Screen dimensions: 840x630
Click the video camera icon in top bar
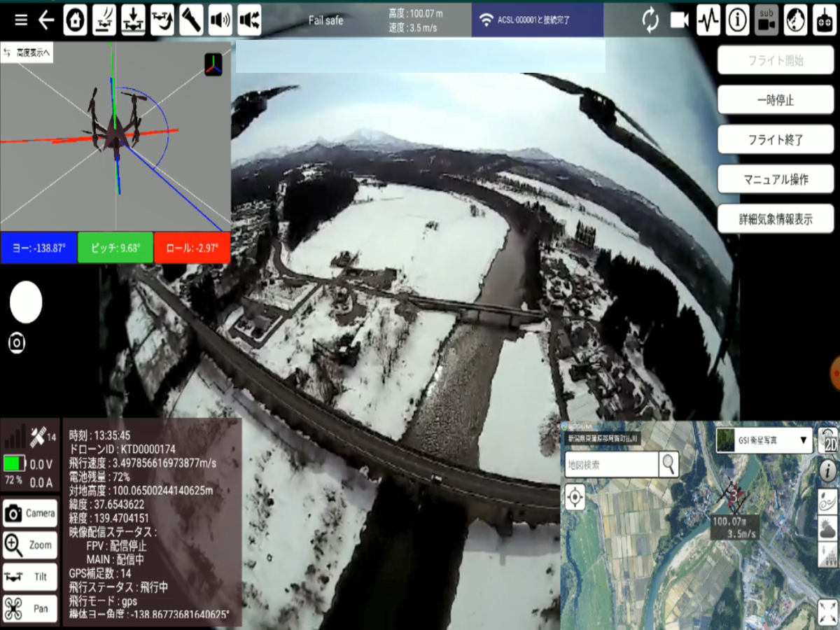point(679,20)
